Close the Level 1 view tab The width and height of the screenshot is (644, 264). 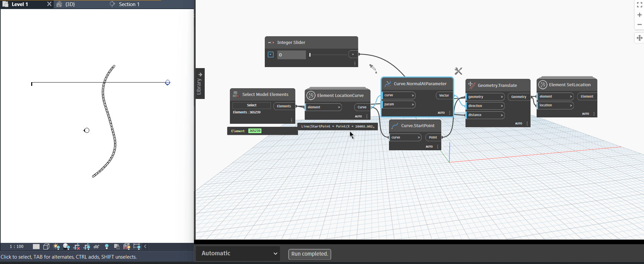click(49, 4)
